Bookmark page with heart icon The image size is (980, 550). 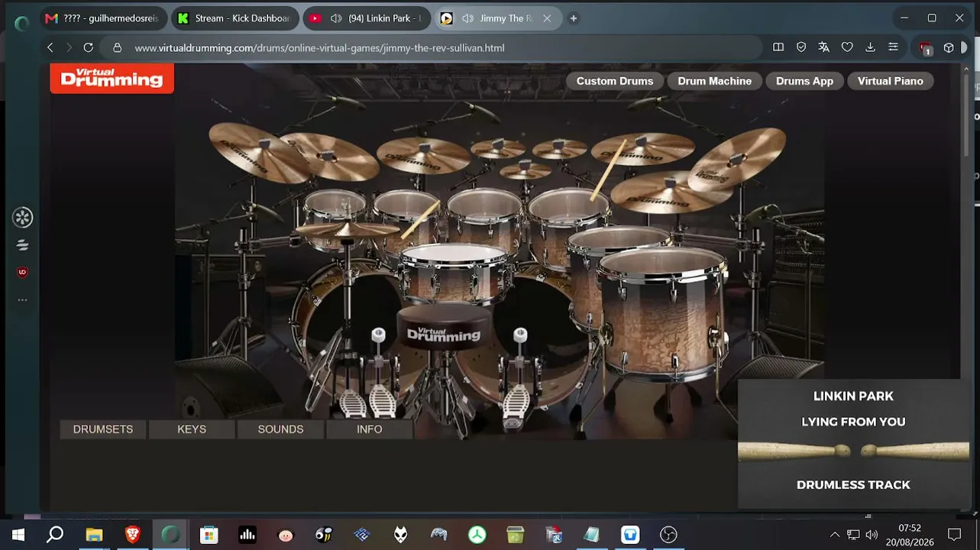click(x=847, y=47)
